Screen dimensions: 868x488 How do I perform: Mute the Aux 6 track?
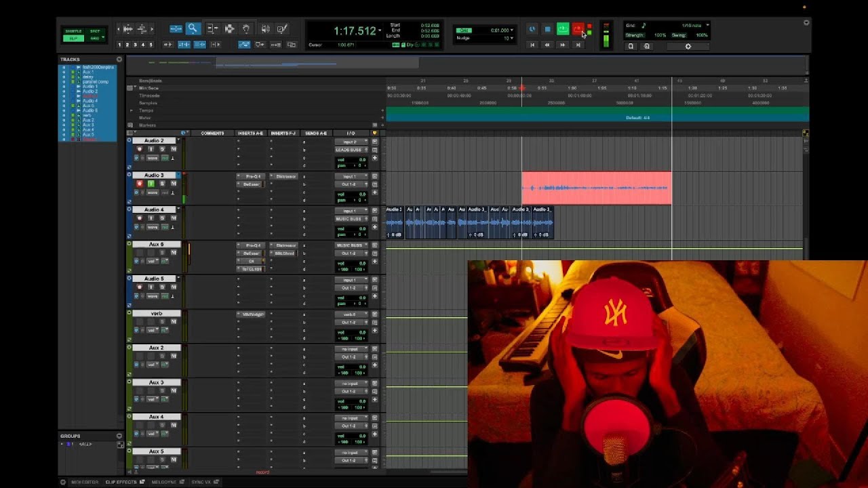click(173, 253)
